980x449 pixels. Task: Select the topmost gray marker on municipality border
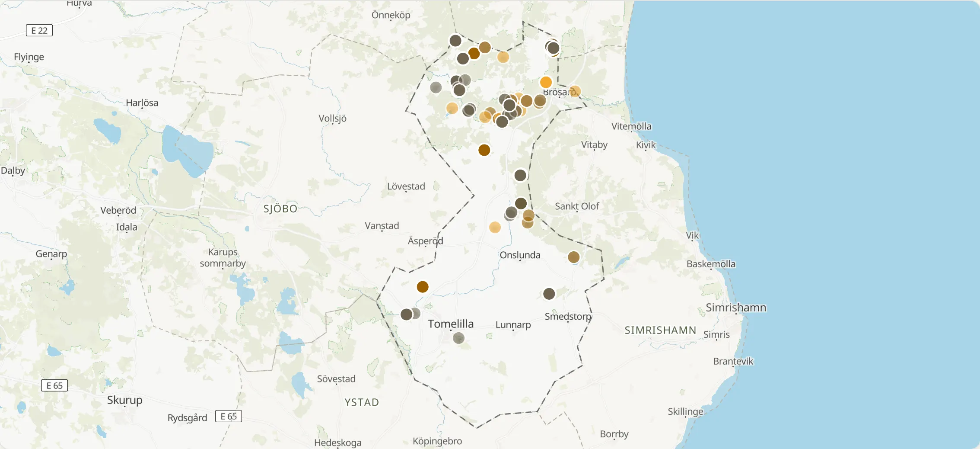click(x=455, y=41)
